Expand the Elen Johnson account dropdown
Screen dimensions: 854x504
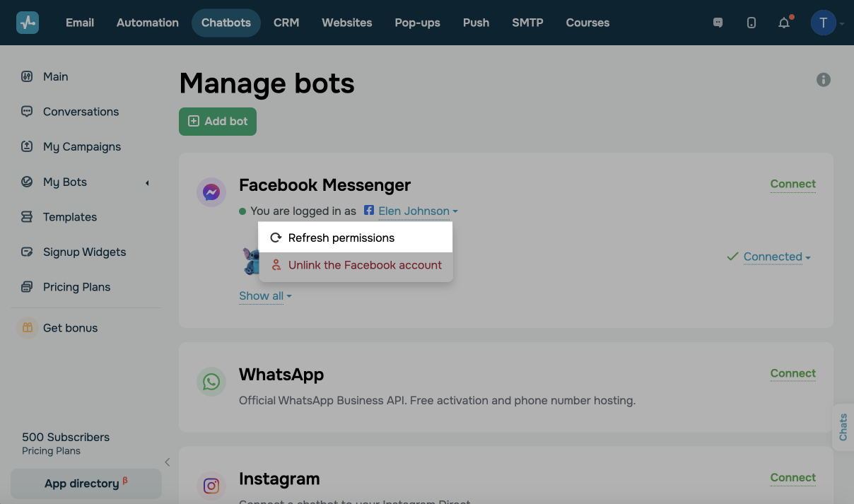click(417, 211)
